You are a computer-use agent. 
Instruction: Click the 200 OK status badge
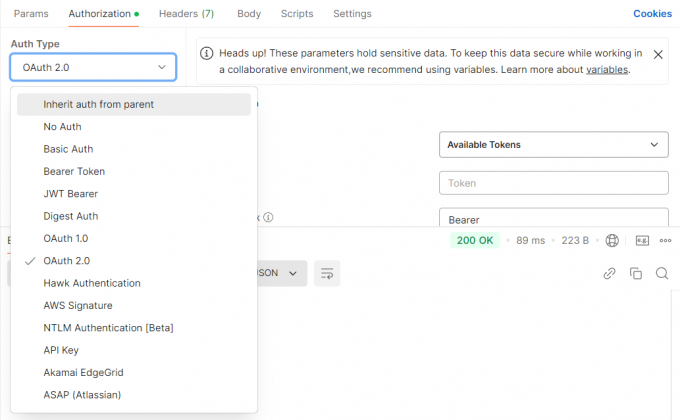click(x=475, y=240)
